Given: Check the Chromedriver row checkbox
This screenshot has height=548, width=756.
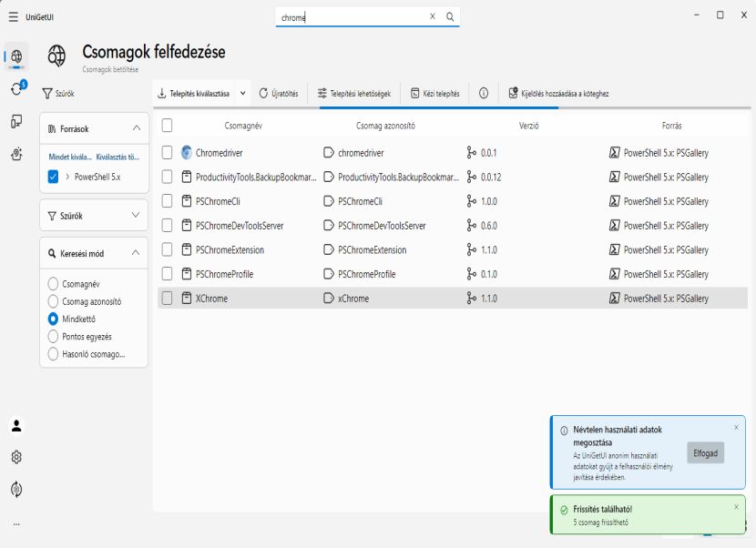Looking at the screenshot, I should click(167, 153).
